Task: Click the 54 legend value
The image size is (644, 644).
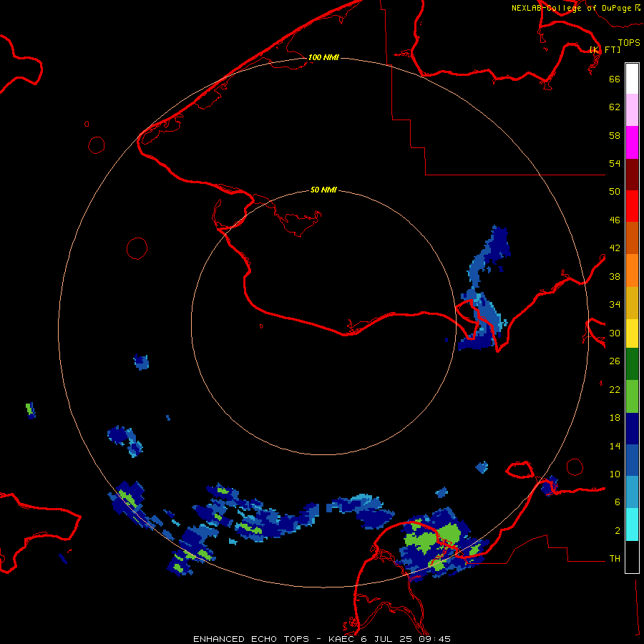Action: [x=615, y=163]
